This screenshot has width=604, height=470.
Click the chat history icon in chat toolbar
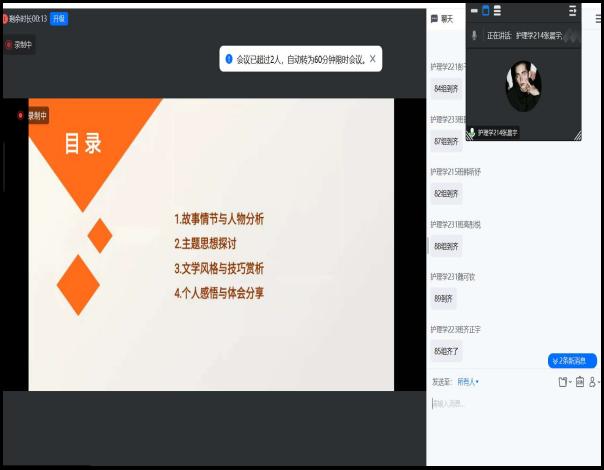[x=580, y=382]
